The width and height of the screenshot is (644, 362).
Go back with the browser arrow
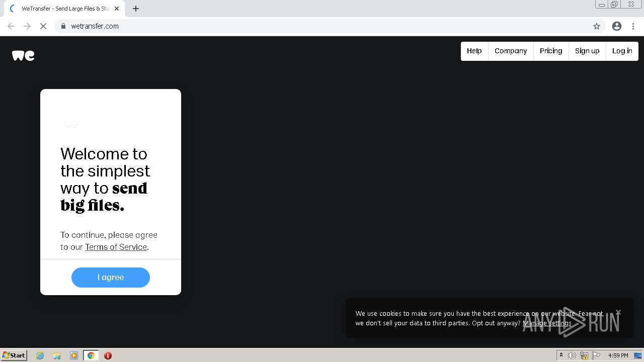point(11,26)
